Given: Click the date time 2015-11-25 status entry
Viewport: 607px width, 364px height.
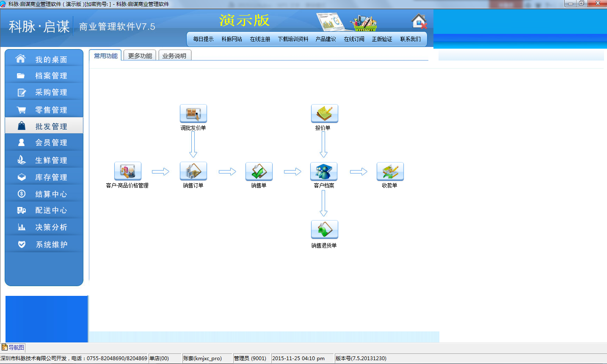Looking at the screenshot, I should tap(303, 358).
